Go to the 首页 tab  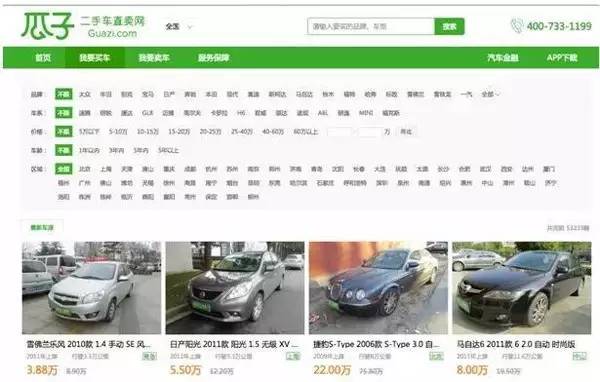(x=43, y=58)
